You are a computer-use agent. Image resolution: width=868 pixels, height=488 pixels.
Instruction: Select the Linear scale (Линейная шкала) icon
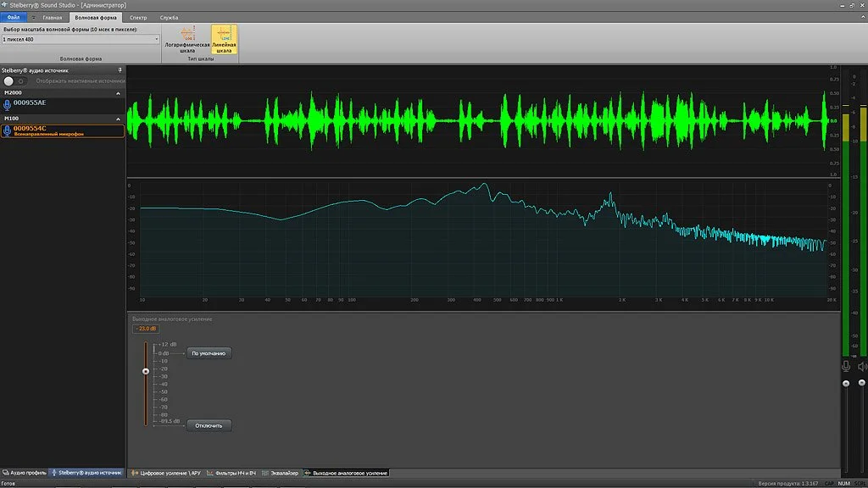coord(224,39)
